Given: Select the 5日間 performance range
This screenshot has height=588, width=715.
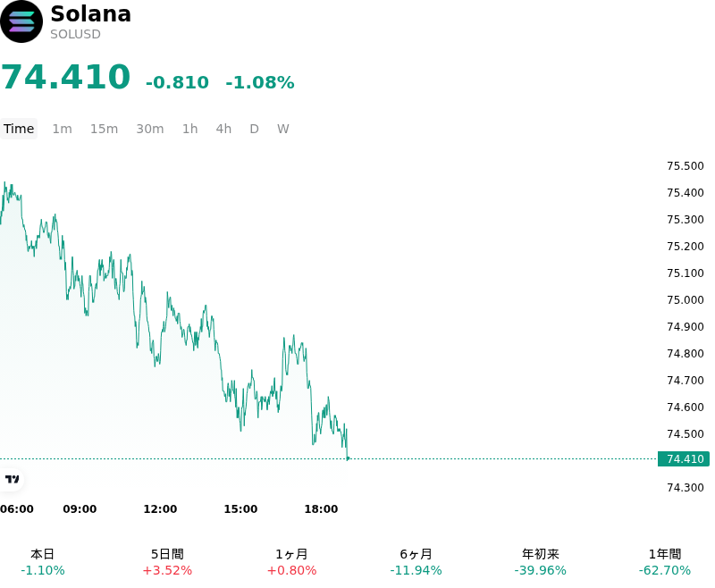Looking at the screenshot, I should point(167,562).
